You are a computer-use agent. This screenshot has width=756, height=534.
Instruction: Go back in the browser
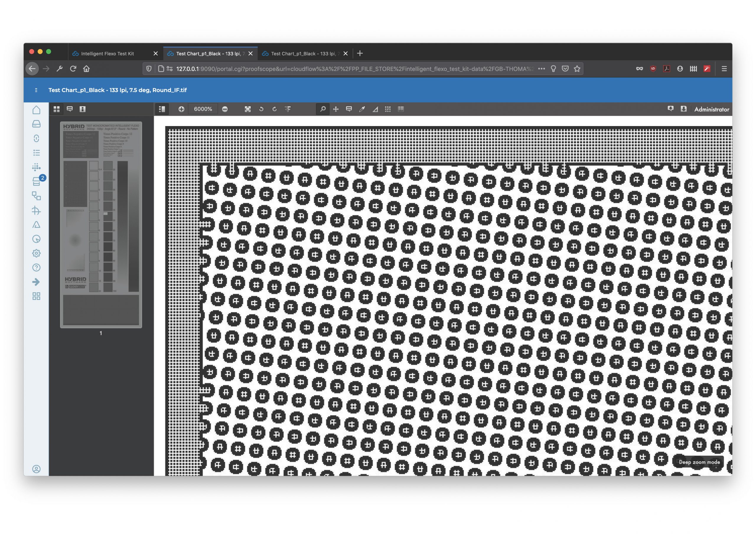point(32,69)
